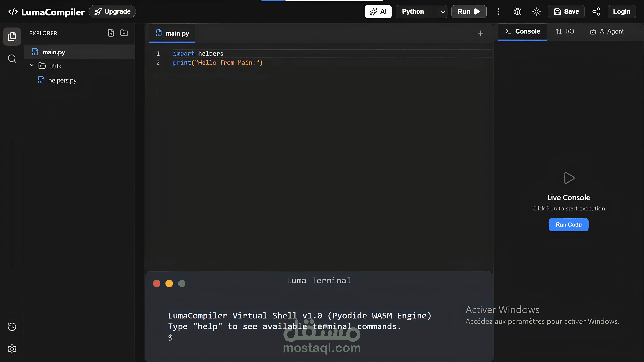Open helpers.py in the Explorer
Screen dimensions: 644x362
pyautogui.click(x=79, y=80)
